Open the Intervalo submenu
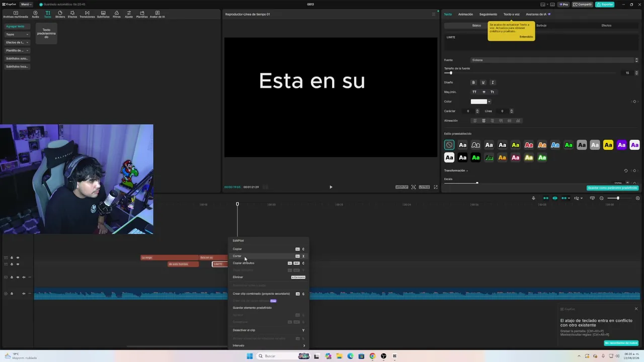644x362 pixels. (269, 345)
